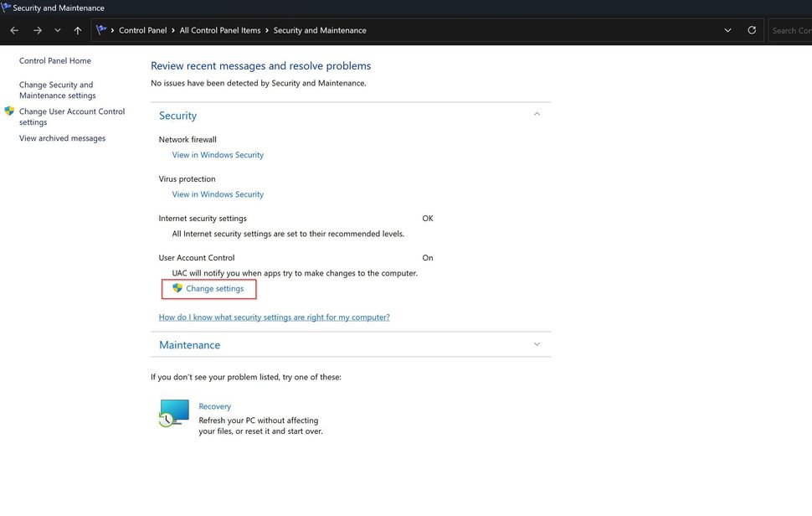Image resolution: width=812 pixels, height=516 pixels.
Task: Click the refresh icon in the address bar
Action: coord(751,29)
